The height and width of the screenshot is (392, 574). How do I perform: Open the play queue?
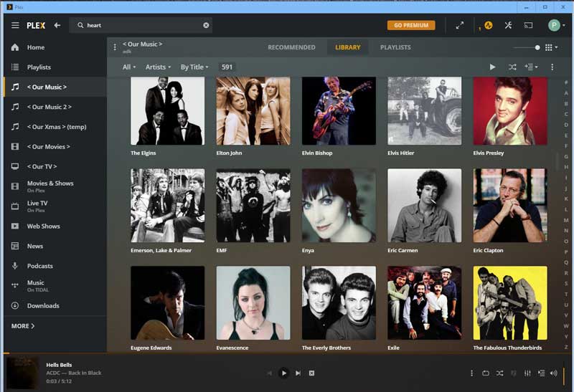(x=542, y=373)
